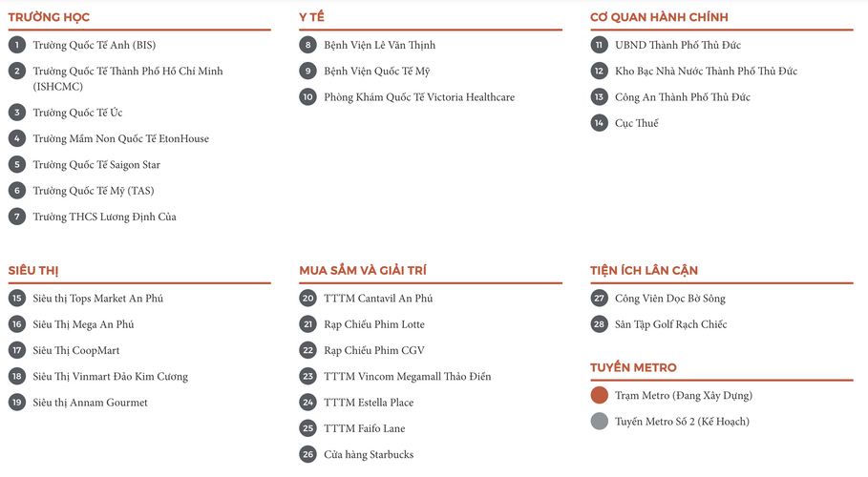Select the number 27 park marker icon
Screen dimensions: 868x477
[599, 299]
